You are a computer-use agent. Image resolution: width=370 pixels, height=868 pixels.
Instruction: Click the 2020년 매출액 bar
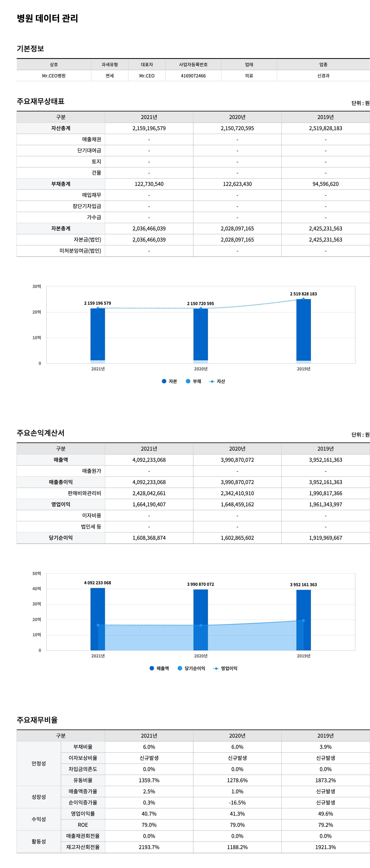click(201, 607)
